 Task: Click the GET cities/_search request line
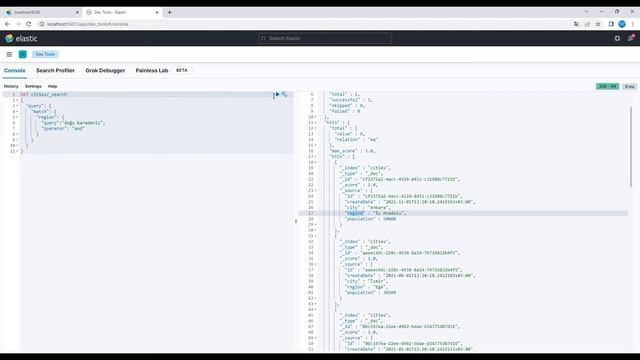tap(44, 94)
